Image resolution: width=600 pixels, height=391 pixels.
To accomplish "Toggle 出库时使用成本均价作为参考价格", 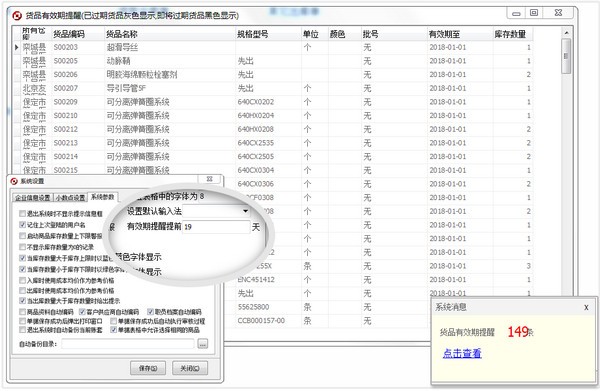I will click(23, 291).
